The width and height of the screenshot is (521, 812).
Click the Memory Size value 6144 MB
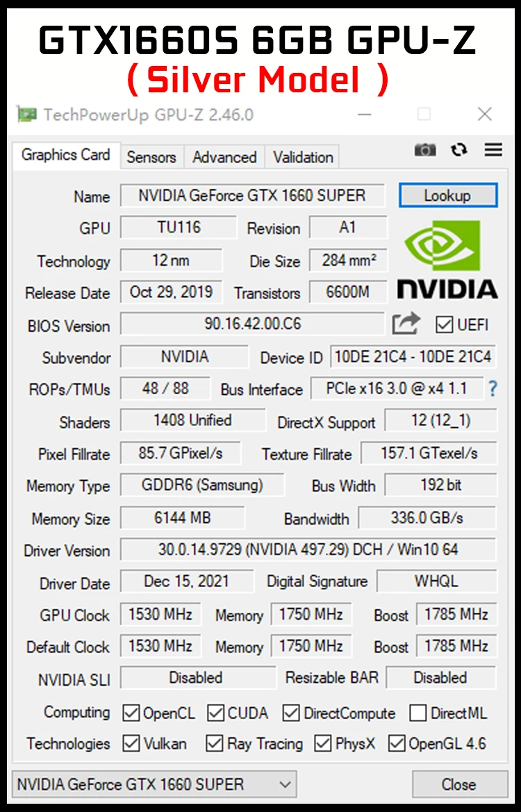pos(183,518)
